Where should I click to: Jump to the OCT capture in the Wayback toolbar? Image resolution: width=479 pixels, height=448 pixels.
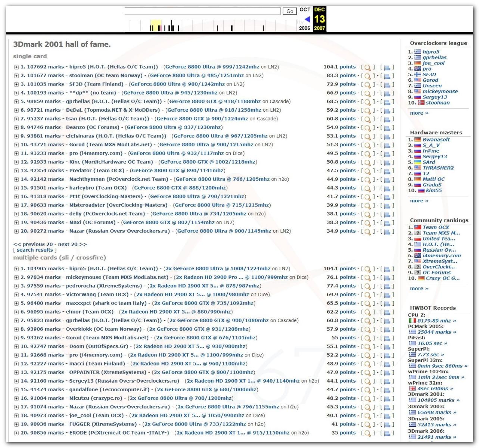pyautogui.click(x=305, y=10)
